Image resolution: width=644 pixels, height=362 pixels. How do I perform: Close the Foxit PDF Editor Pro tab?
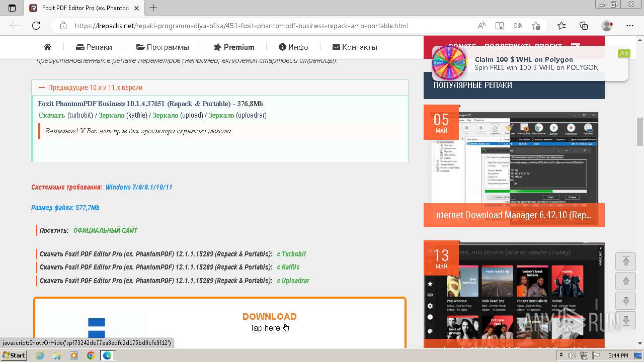137,8
